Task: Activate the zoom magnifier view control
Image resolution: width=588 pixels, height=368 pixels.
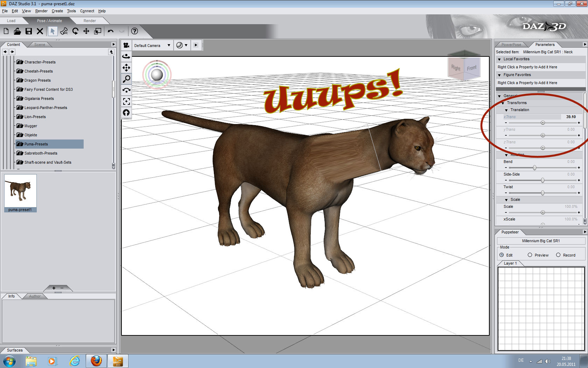Action: point(126,79)
